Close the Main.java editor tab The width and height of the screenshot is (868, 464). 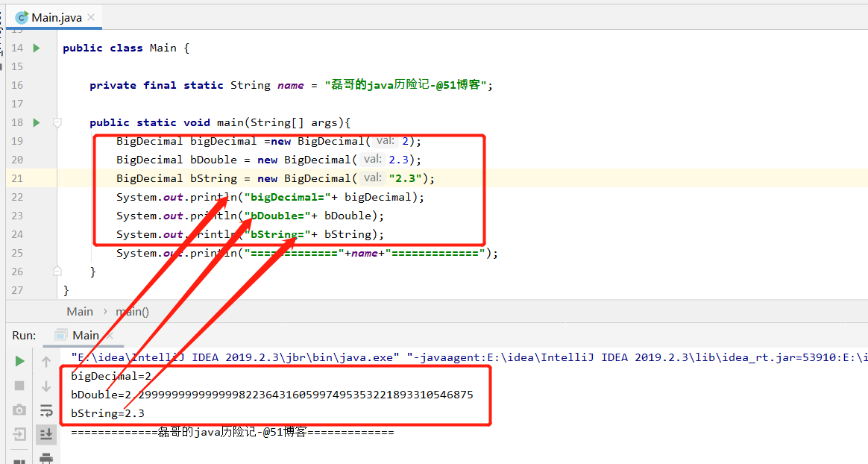(x=91, y=17)
